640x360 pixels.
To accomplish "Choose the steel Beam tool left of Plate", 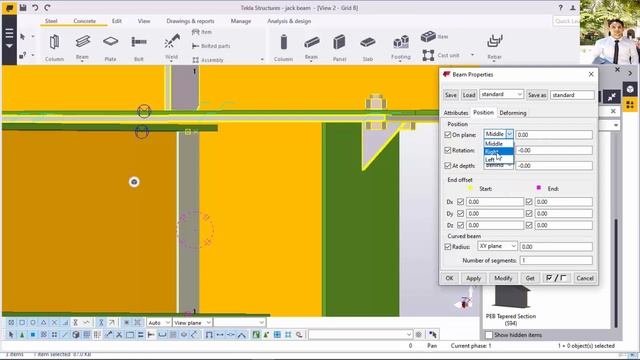I will pos(82,47).
